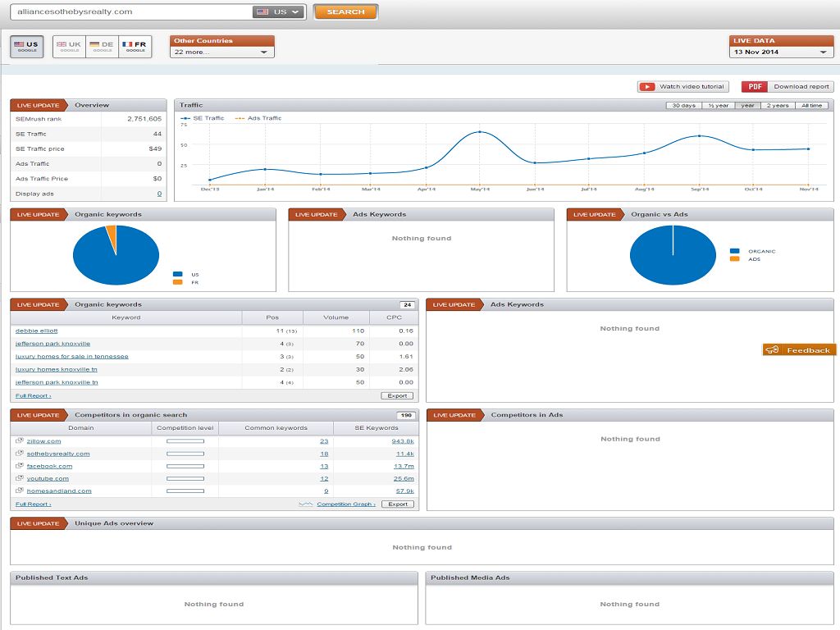
Task: Select the All time traffic range
Action: [812, 106]
